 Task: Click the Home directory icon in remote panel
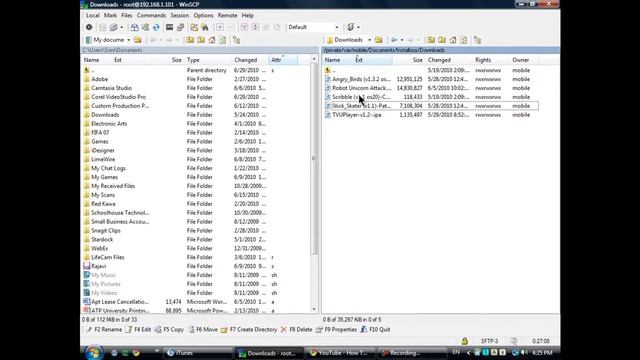(453, 40)
